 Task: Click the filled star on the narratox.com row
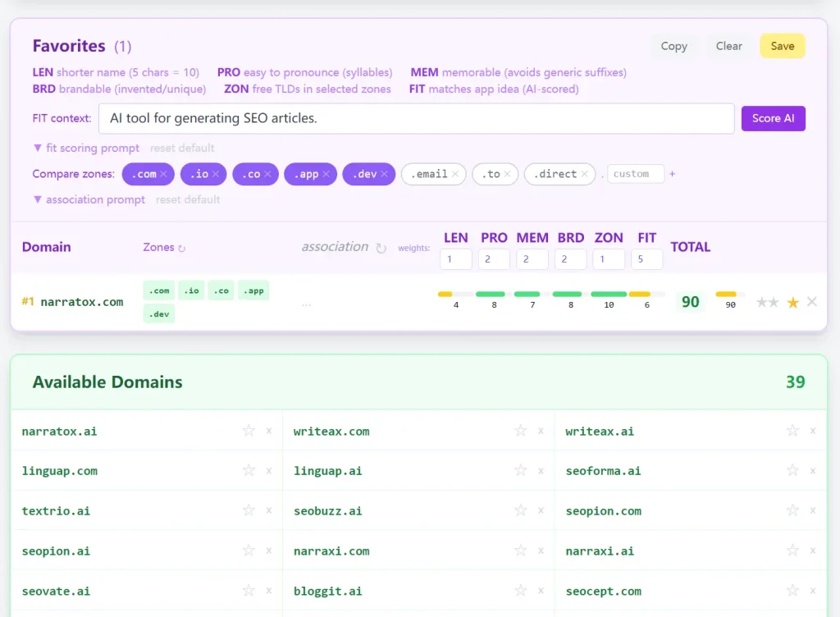[792, 302]
